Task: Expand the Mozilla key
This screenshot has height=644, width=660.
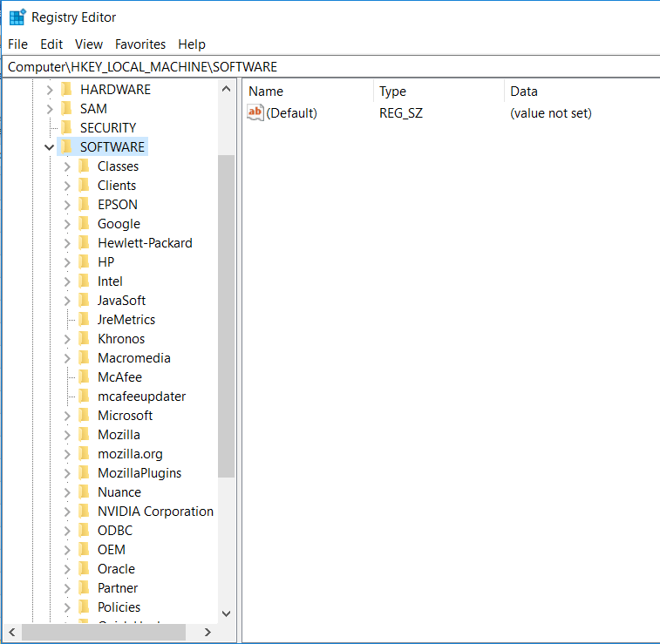Action: tap(67, 435)
